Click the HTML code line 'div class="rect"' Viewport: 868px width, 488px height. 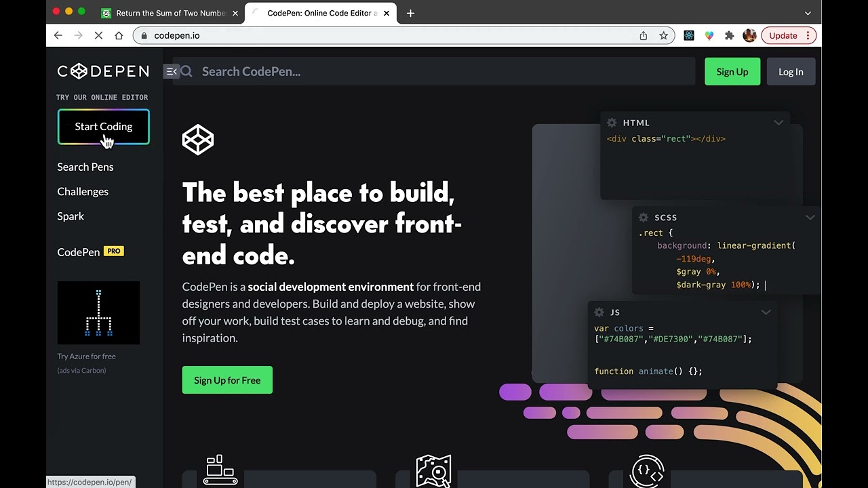coord(666,138)
